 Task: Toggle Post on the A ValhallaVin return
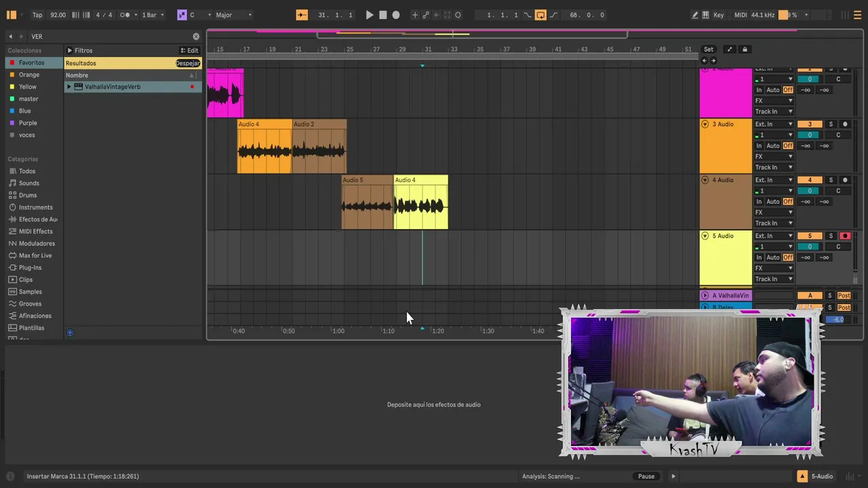844,296
